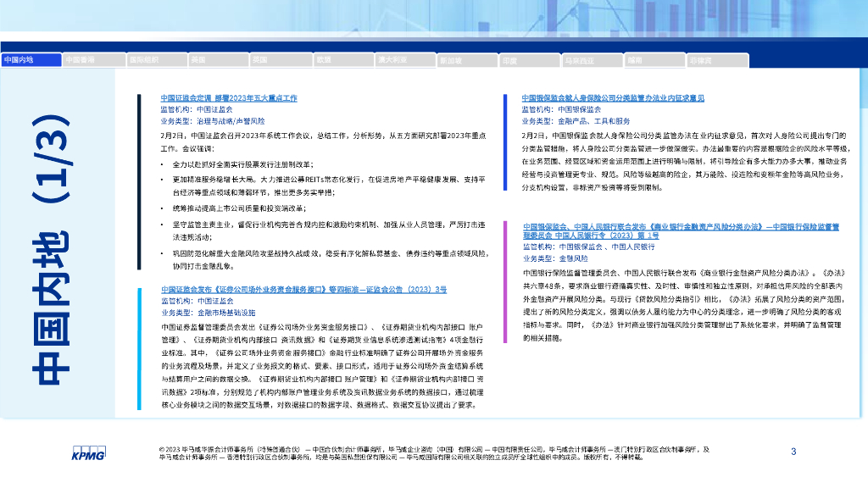This screenshot has width=868, height=488.
Task: Click text 业务类型: 金融市场基础设施
Action: [209, 313]
